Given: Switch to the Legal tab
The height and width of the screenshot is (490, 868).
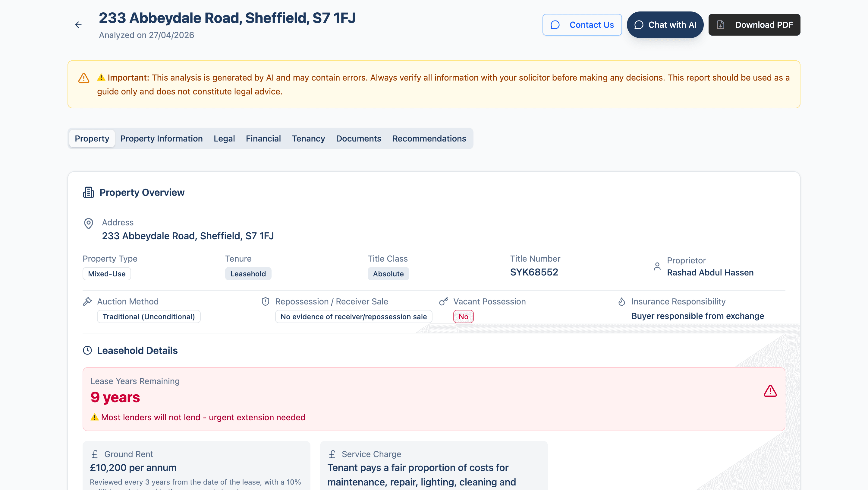Looking at the screenshot, I should pos(224,138).
